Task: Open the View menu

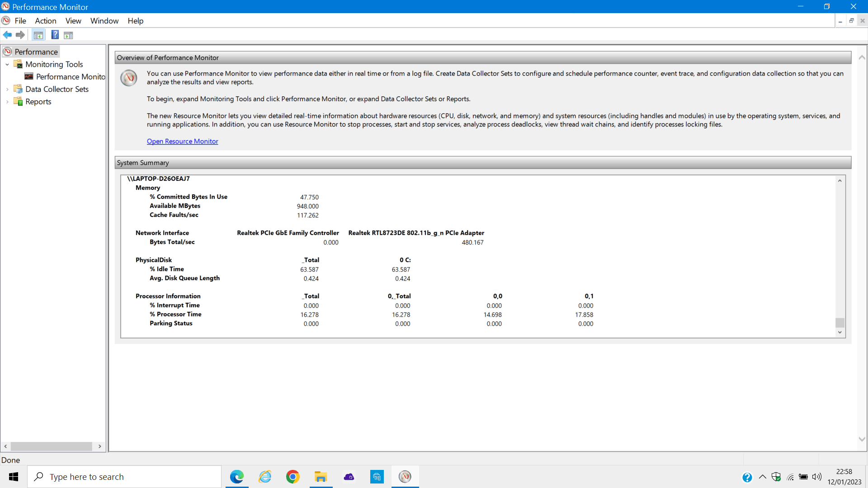Action: coord(73,21)
